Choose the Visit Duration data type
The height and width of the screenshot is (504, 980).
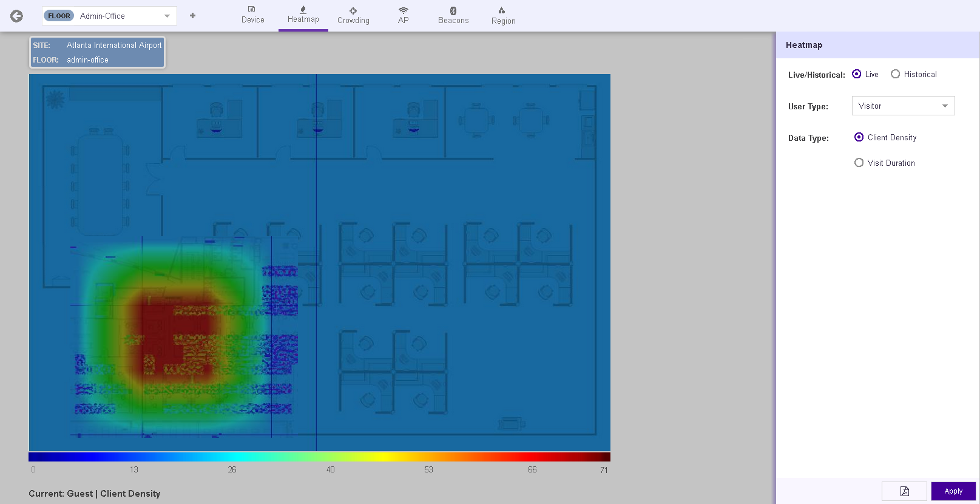coord(859,163)
